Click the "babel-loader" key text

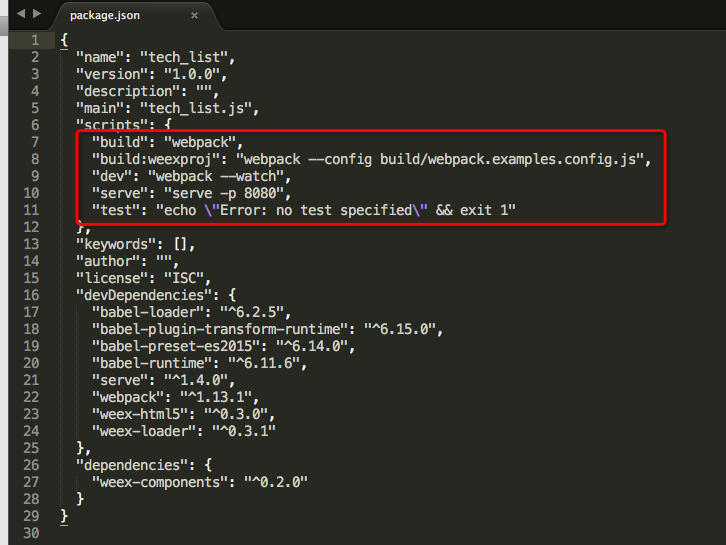pos(148,313)
